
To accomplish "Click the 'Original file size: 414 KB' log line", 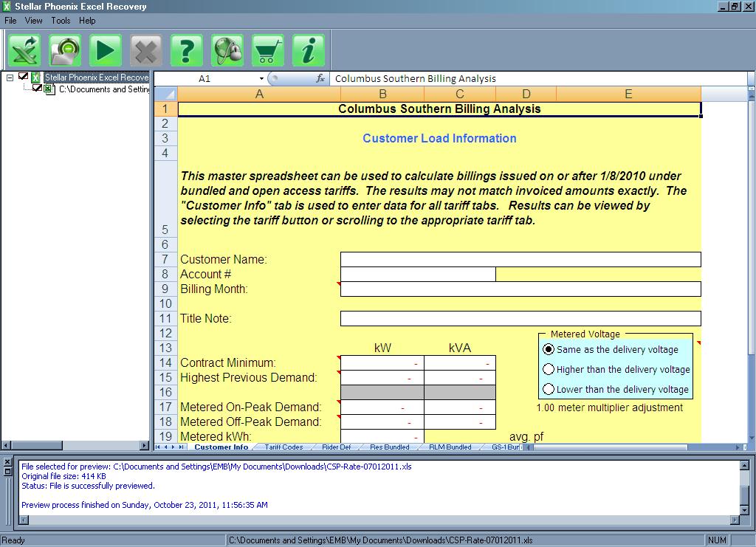I will point(63,476).
